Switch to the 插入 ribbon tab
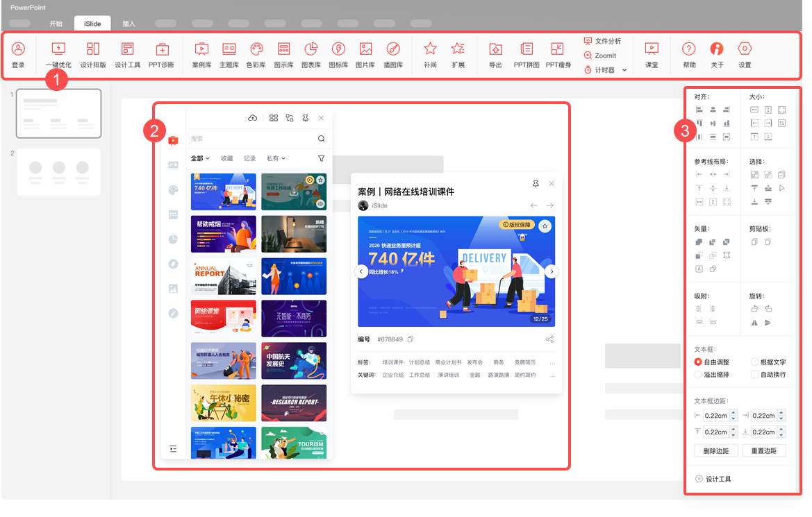 [x=129, y=24]
